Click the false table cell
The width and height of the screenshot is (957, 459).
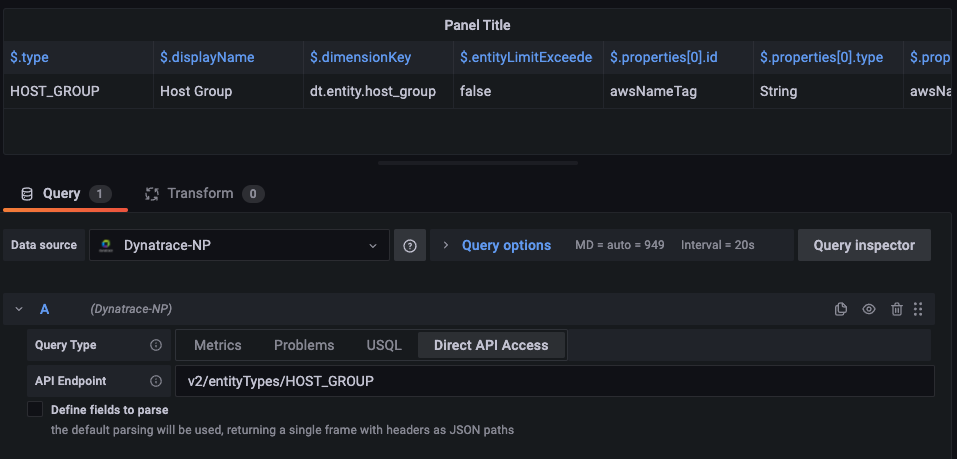point(529,92)
